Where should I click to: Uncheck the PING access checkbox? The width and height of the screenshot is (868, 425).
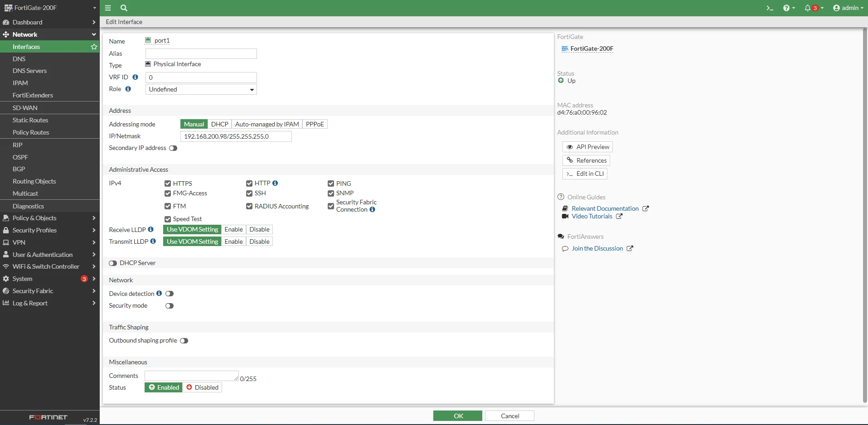click(x=331, y=184)
